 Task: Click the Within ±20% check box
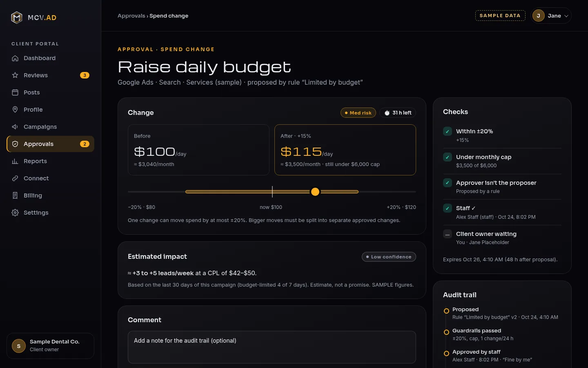point(448,131)
